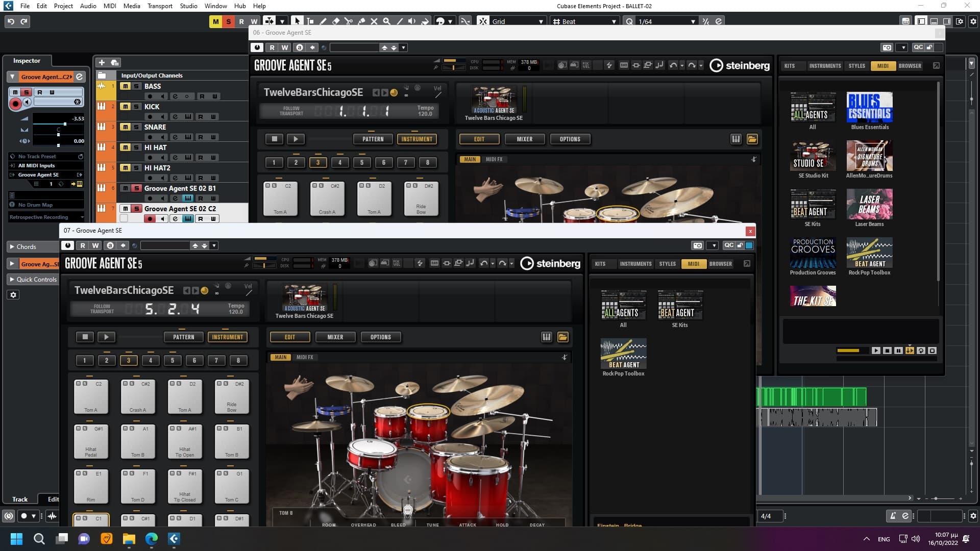Open the Studio menu
Image resolution: width=980 pixels, height=551 pixels.
pyautogui.click(x=188, y=6)
